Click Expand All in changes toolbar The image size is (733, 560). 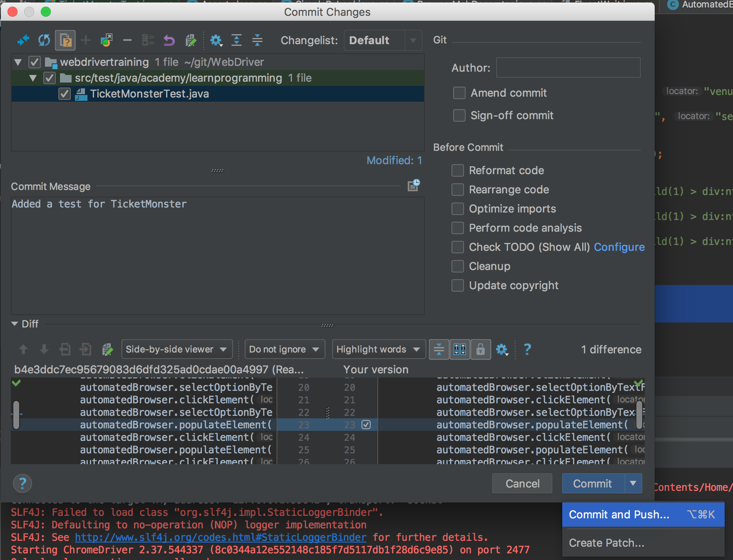click(x=237, y=40)
